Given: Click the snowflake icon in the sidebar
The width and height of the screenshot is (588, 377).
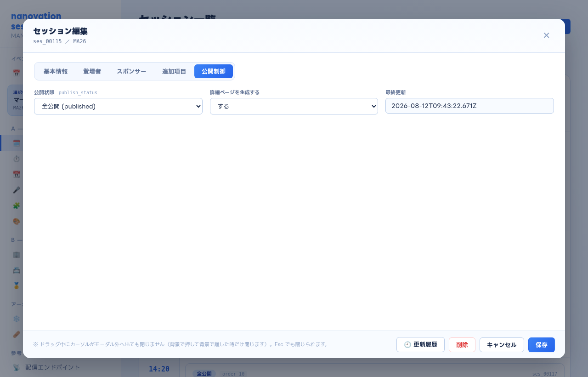Looking at the screenshot, I should (x=17, y=319).
